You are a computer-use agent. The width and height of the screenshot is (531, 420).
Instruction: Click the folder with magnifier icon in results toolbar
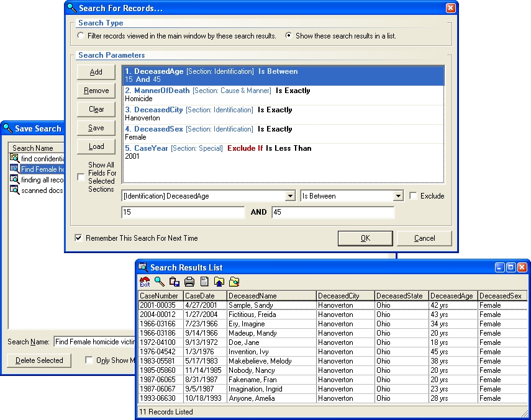[x=234, y=282]
